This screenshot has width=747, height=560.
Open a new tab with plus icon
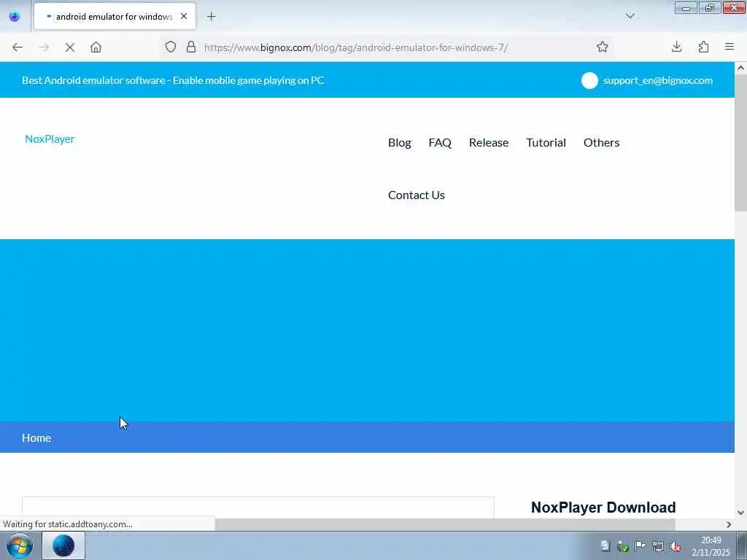[x=211, y=17]
